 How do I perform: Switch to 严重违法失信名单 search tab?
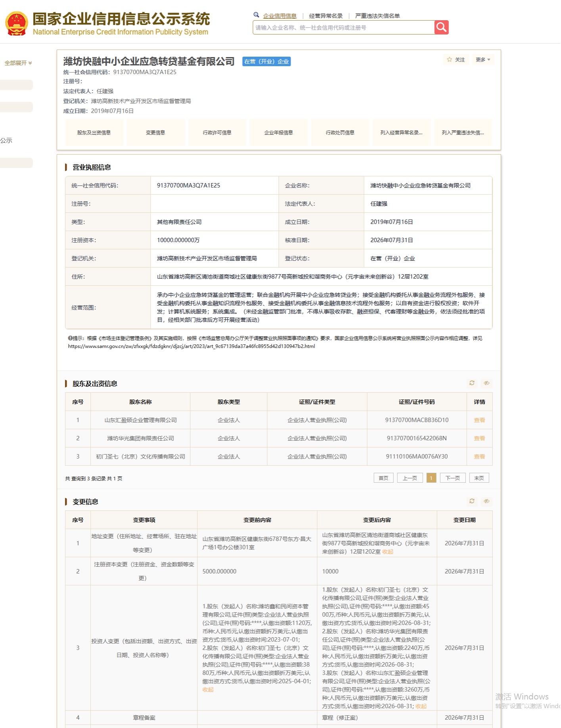(x=377, y=16)
